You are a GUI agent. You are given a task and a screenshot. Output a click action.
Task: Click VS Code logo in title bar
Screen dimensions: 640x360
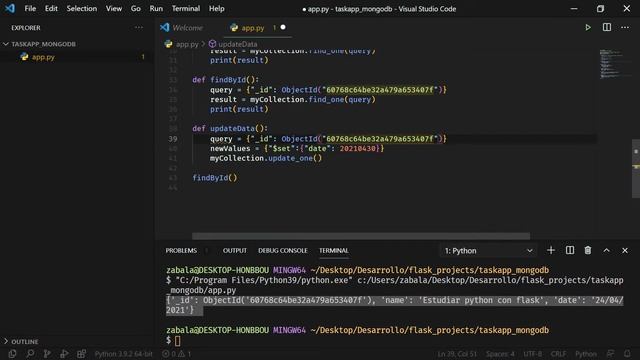click(x=10, y=8)
